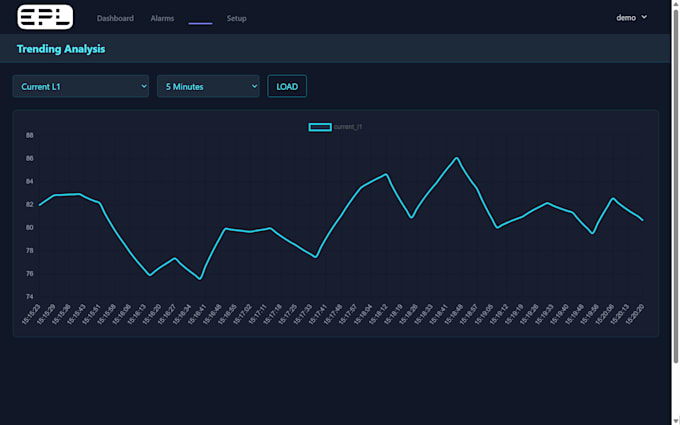680x425 pixels.
Task: Click the page's vertical scrollbar thumb
Action: [x=676, y=186]
